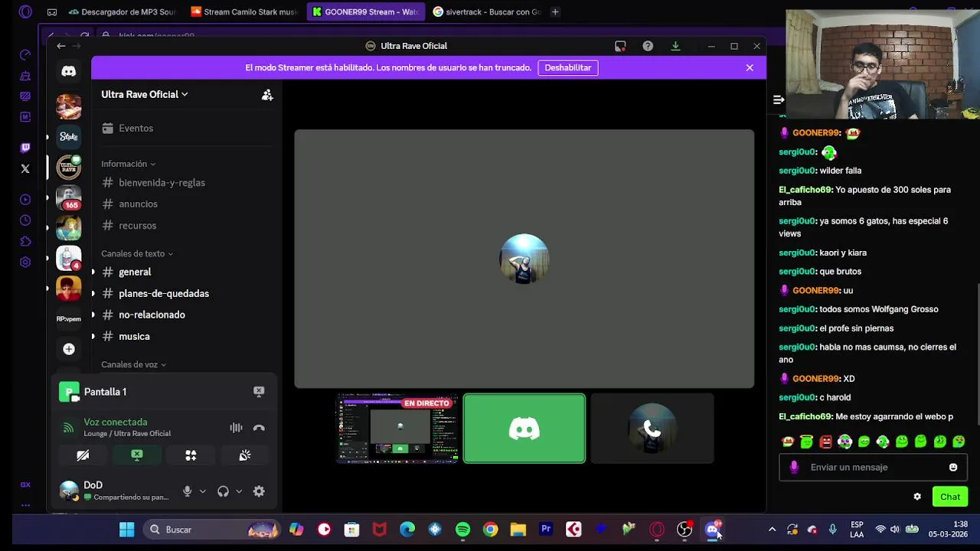Switch to GOONER99 Stream browser tab
Viewport: 980px width, 551px height.
(x=366, y=11)
